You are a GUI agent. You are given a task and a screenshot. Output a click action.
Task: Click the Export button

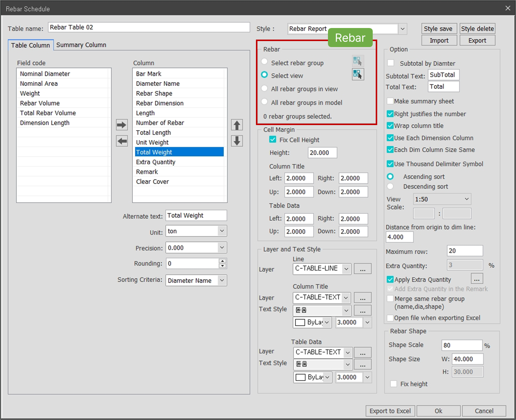pos(477,40)
